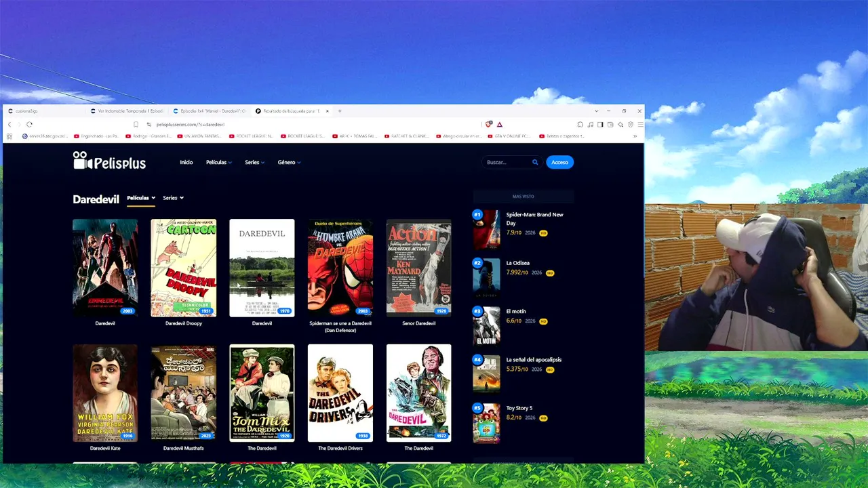Open the media control music note icon

pyautogui.click(x=591, y=124)
